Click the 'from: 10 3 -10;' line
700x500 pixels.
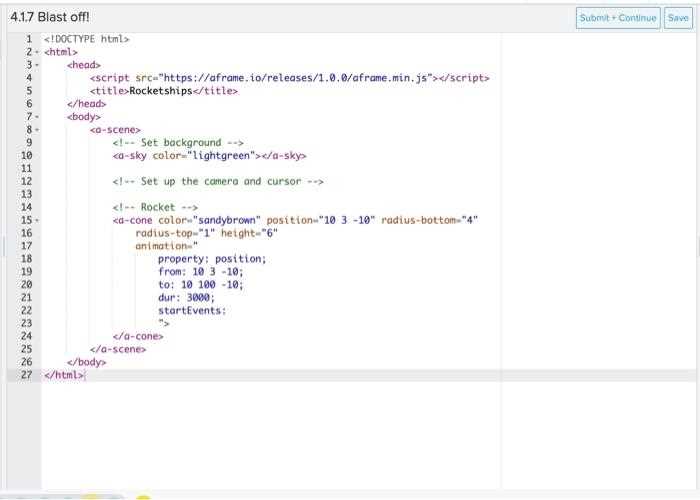coord(201,272)
